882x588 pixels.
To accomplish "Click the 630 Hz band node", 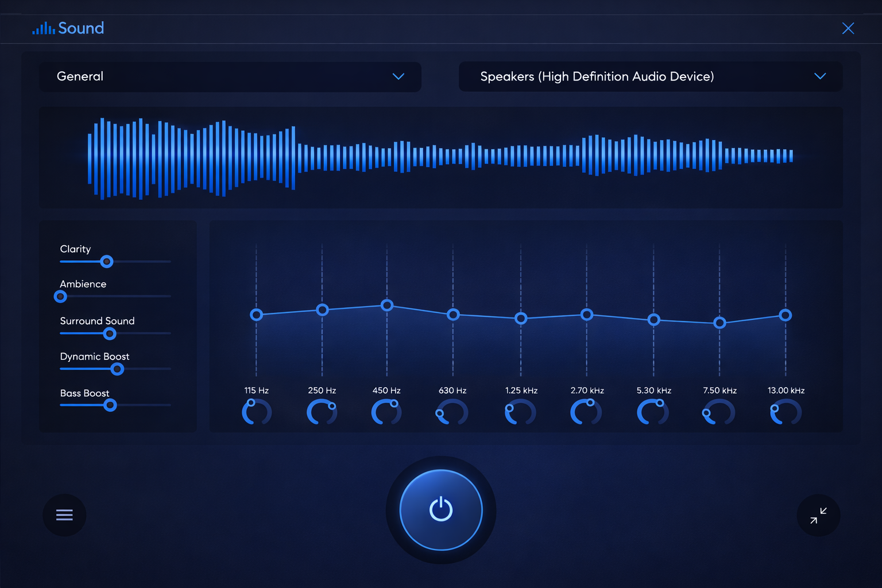I will click(453, 314).
